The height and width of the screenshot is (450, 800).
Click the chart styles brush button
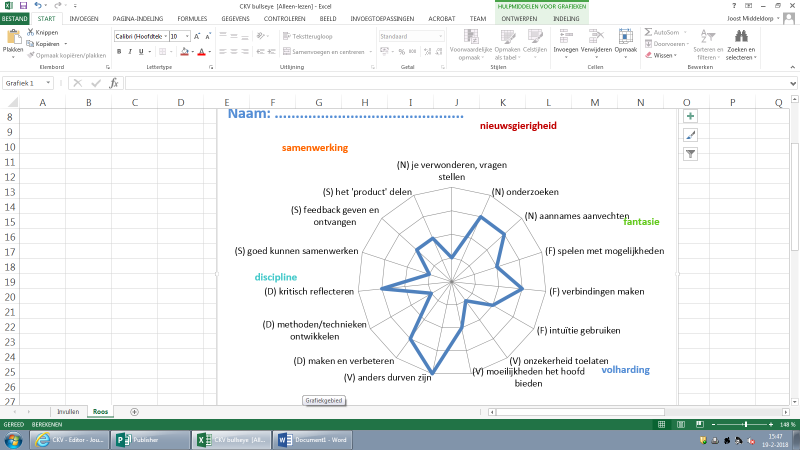[x=690, y=135]
